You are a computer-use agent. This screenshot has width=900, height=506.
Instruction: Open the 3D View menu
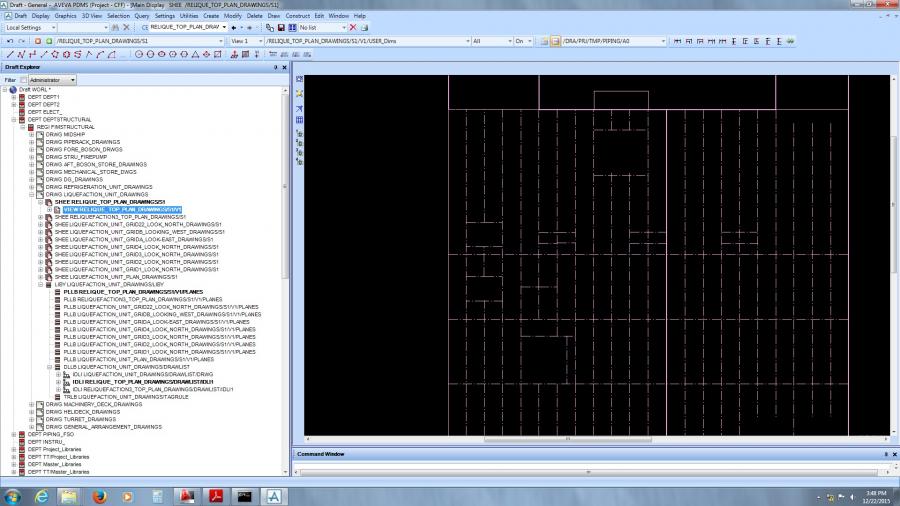tap(92, 16)
